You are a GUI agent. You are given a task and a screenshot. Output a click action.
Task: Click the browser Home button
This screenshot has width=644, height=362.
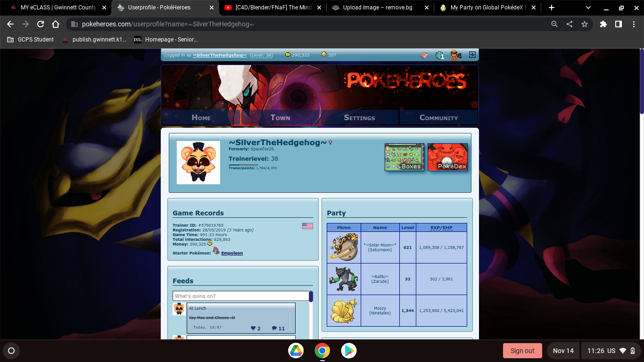(56, 24)
